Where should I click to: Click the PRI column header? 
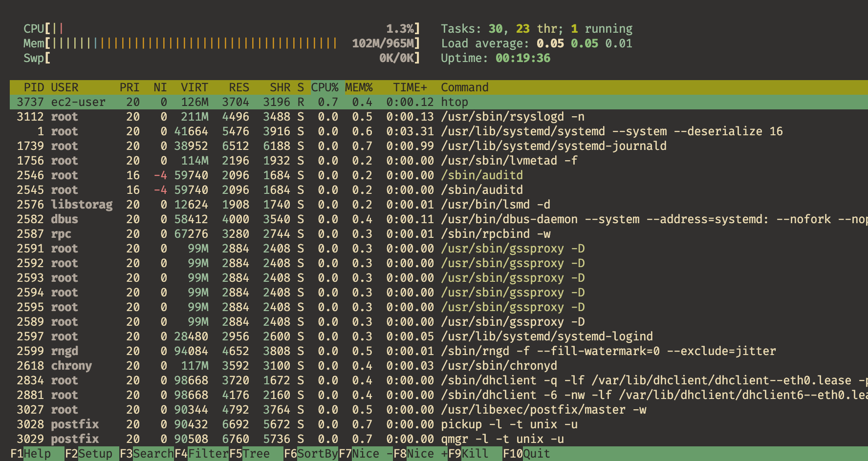click(130, 87)
